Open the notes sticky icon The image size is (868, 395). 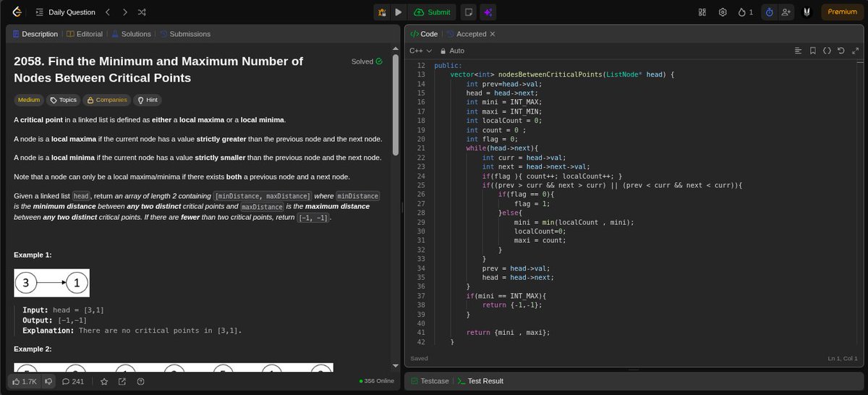pyautogui.click(x=469, y=12)
